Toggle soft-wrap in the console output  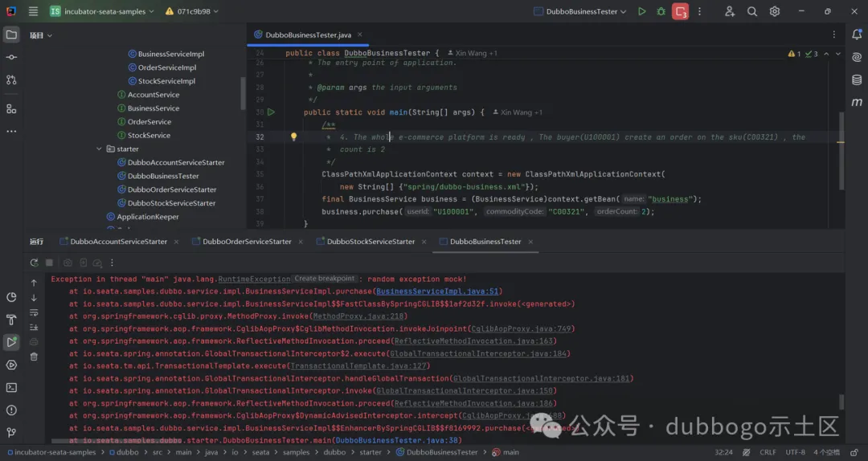point(34,312)
